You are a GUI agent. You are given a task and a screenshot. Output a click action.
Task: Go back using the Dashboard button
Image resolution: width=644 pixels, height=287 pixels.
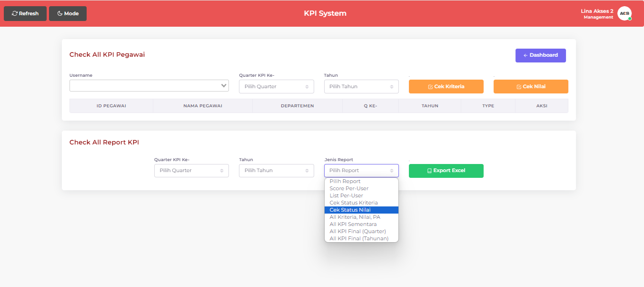(x=540, y=55)
